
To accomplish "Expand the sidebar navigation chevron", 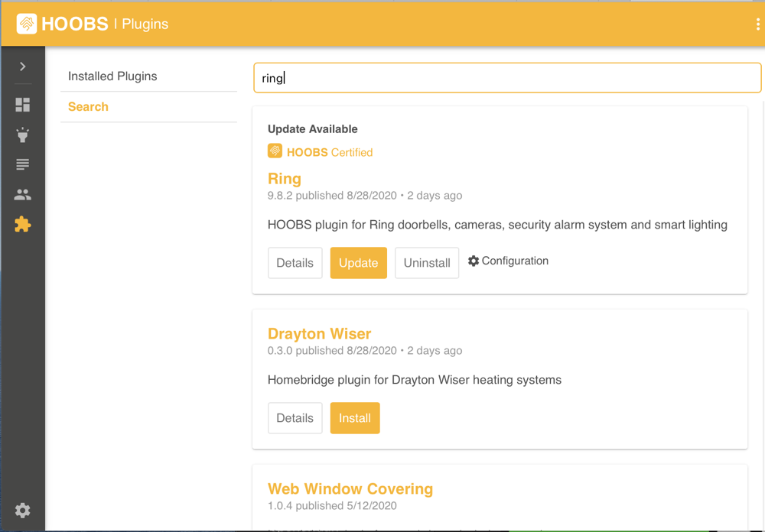I will tap(23, 66).
